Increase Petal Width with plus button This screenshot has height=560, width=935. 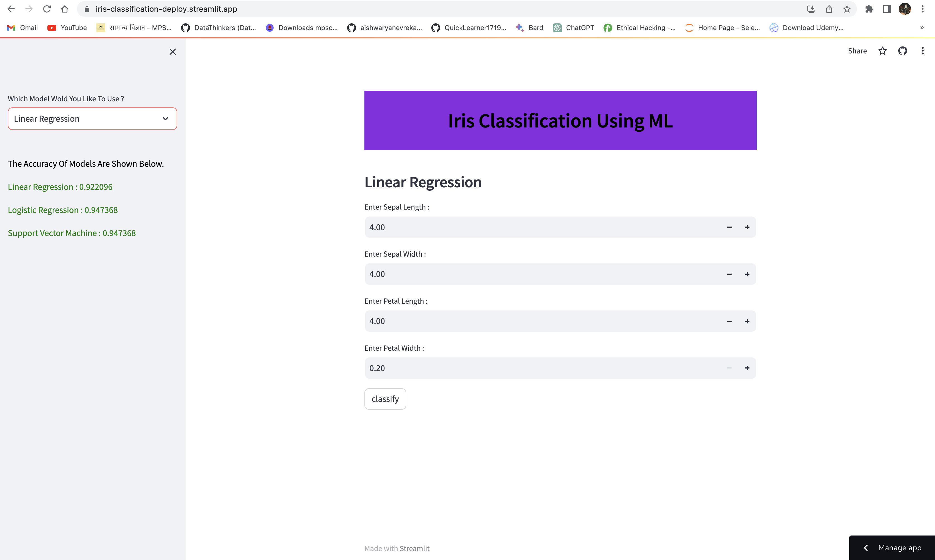pyautogui.click(x=747, y=368)
